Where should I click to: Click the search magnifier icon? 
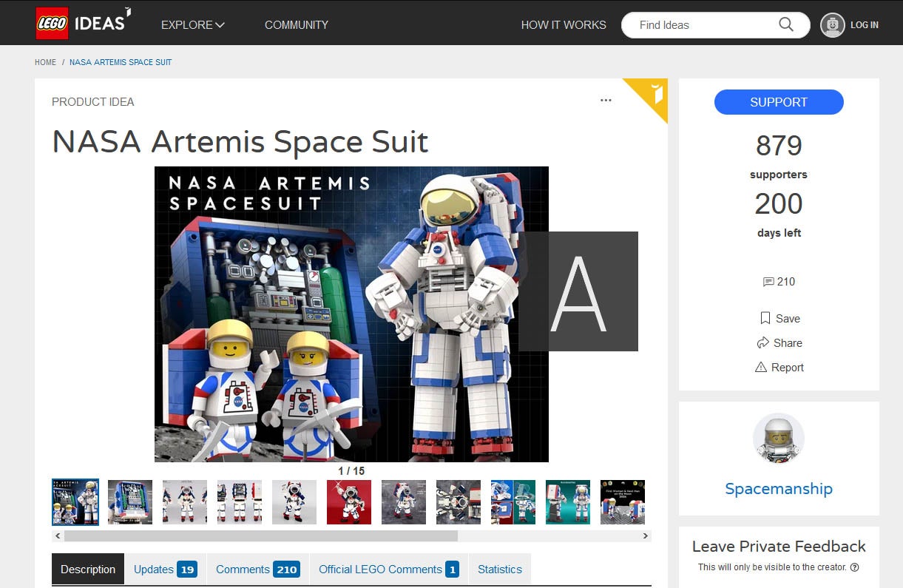tap(786, 24)
